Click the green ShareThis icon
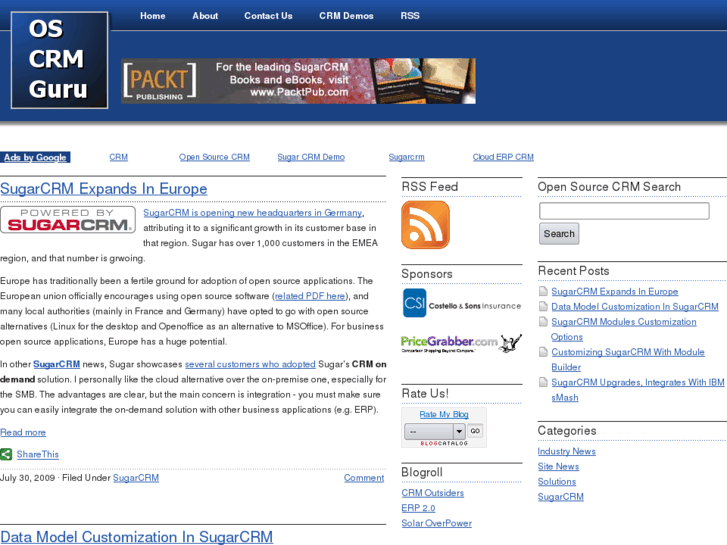Image resolution: width=727 pixels, height=545 pixels. click(x=6, y=454)
